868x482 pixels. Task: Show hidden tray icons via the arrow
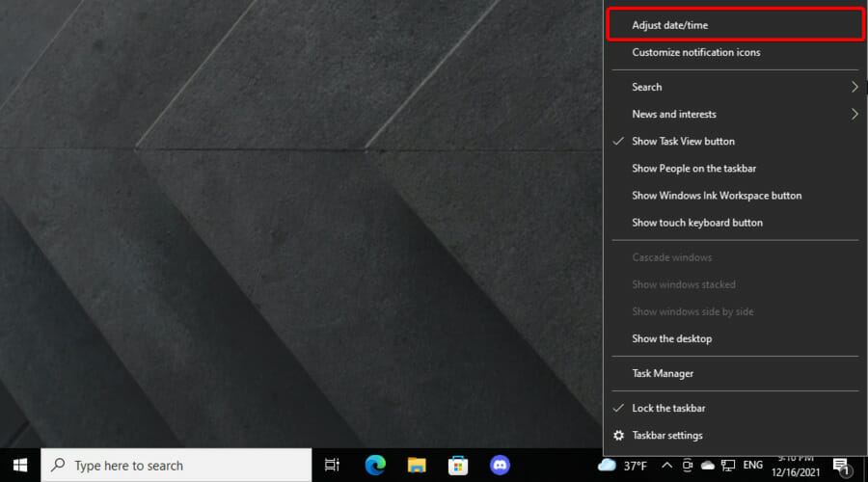pyautogui.click(x=667, y=466)
